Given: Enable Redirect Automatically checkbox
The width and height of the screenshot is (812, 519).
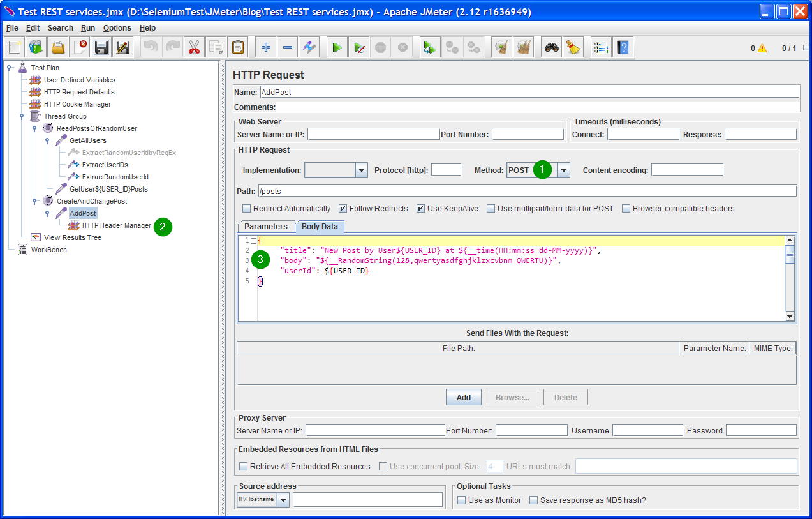Looking at the screenshot, I should pos(246,209).
